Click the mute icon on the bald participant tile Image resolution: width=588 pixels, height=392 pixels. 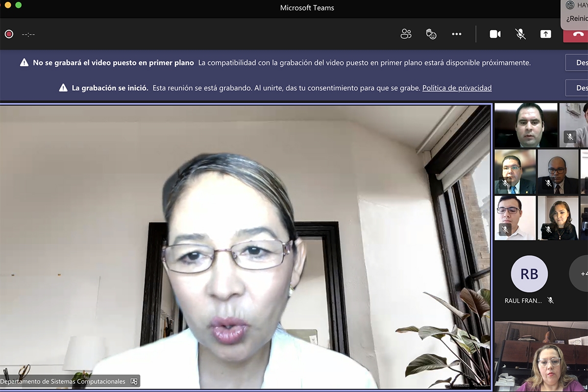[548, 183]
